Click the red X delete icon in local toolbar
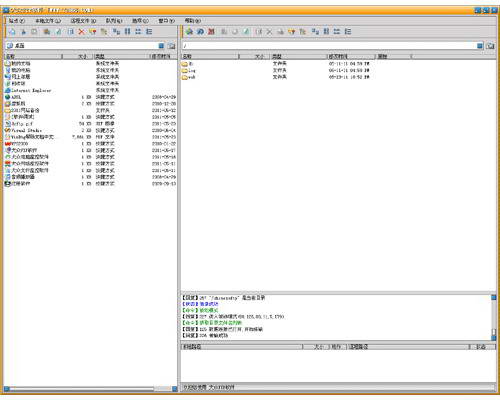Screen dimensions: 500x400 click(x=81, y=32)
